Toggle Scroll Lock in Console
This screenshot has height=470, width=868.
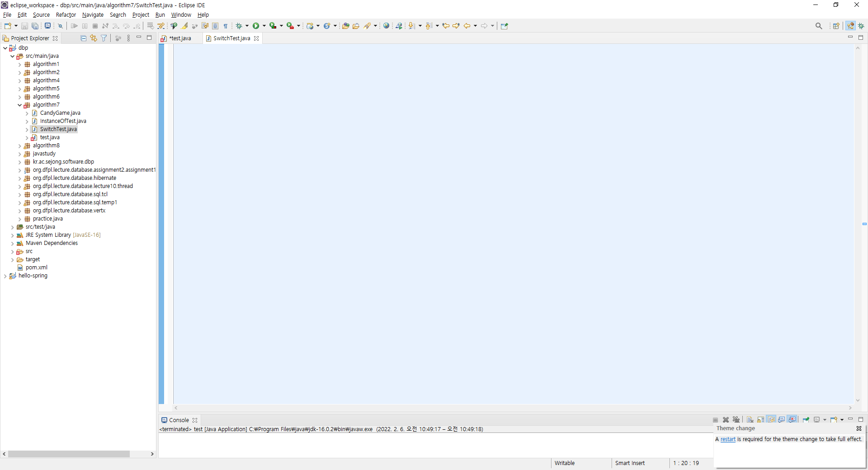point(760,420)
